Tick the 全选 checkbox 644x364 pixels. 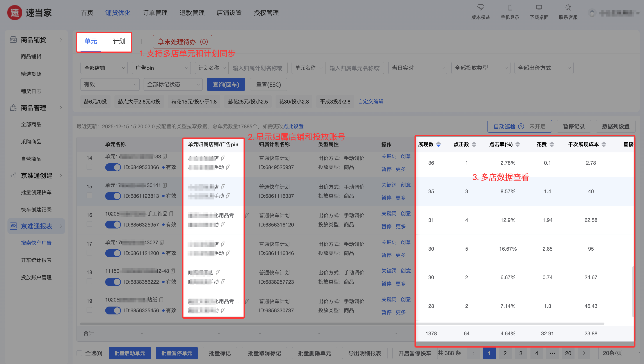click(x=79, y=353)
